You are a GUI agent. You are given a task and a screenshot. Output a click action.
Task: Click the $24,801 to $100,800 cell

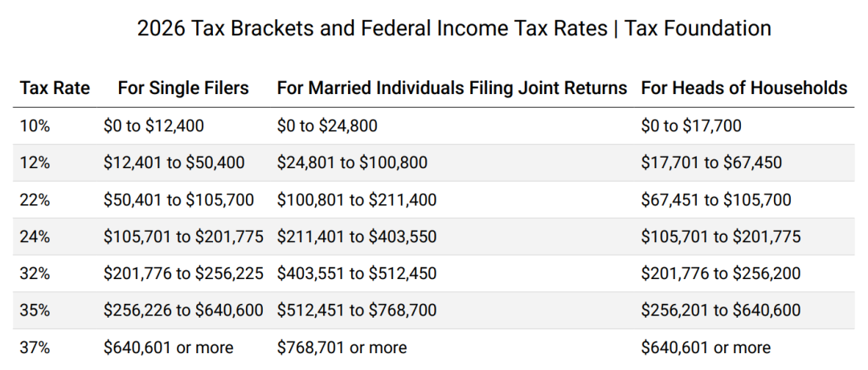click(352, 162)
